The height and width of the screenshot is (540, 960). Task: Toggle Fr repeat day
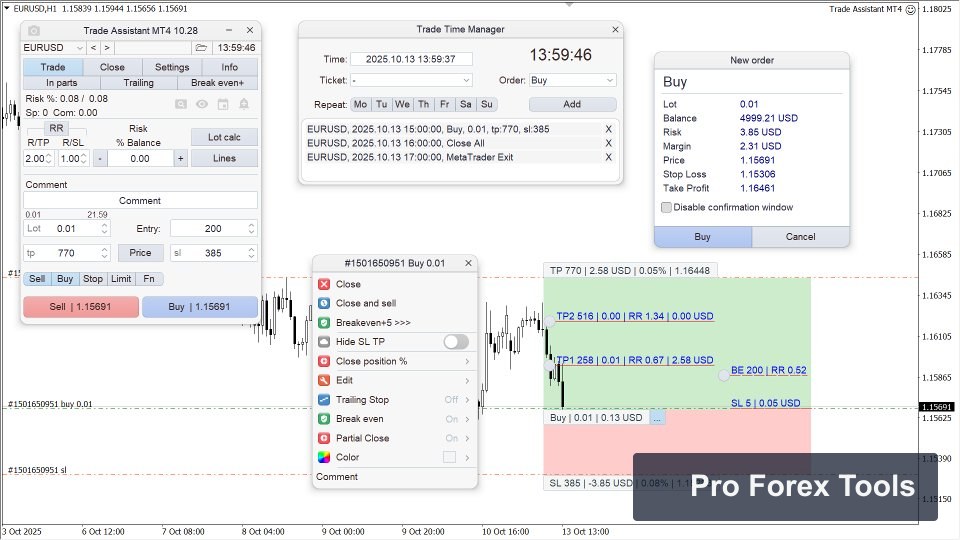click(444, 105)
